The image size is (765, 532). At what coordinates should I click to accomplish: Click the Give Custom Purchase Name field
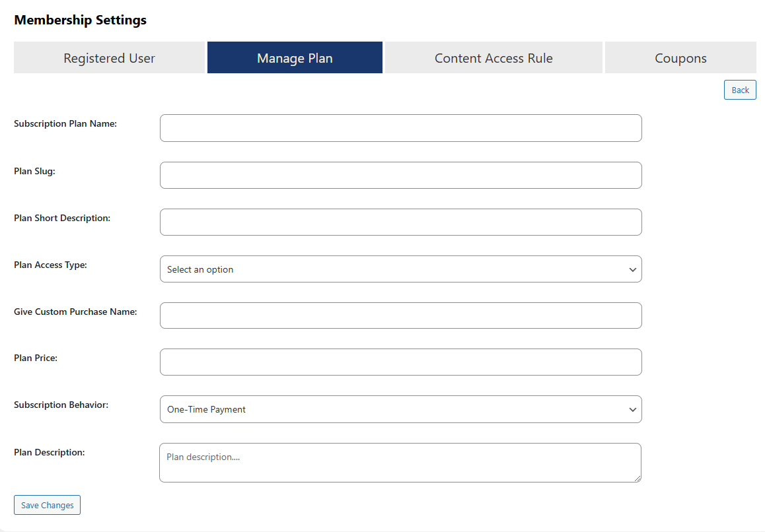[x=400, y=316]
